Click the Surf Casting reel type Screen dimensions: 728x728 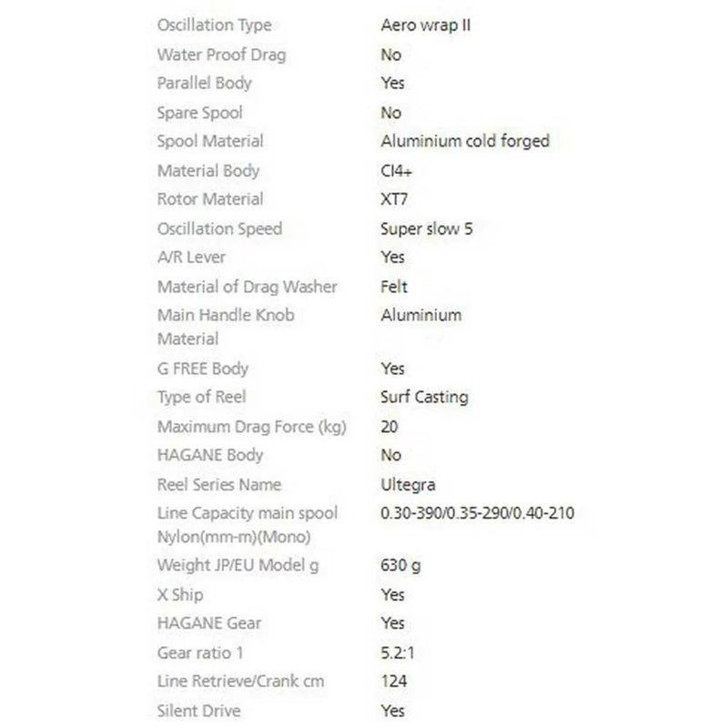424,398
